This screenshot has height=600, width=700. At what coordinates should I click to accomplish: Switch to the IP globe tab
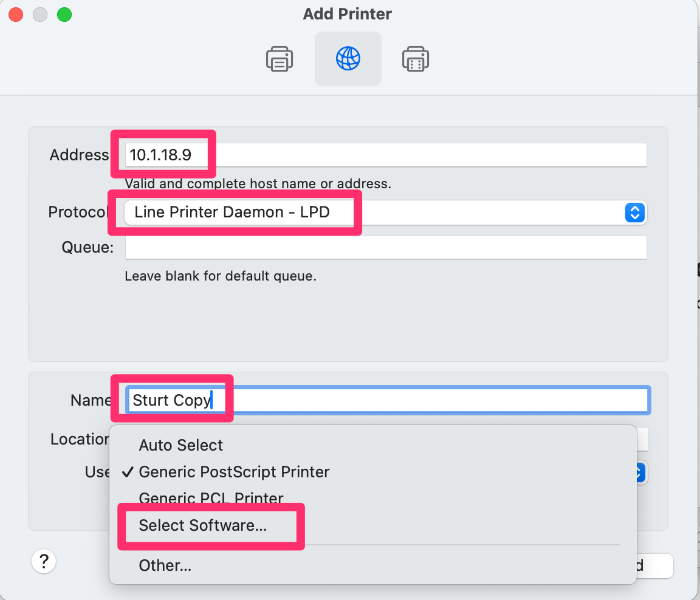click(348, 59)
